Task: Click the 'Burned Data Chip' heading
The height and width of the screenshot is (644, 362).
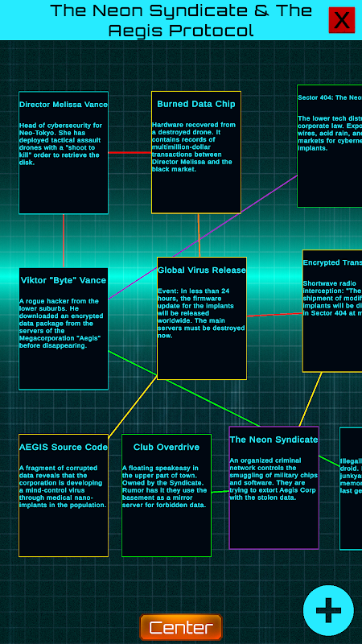Action: (196, 104)
